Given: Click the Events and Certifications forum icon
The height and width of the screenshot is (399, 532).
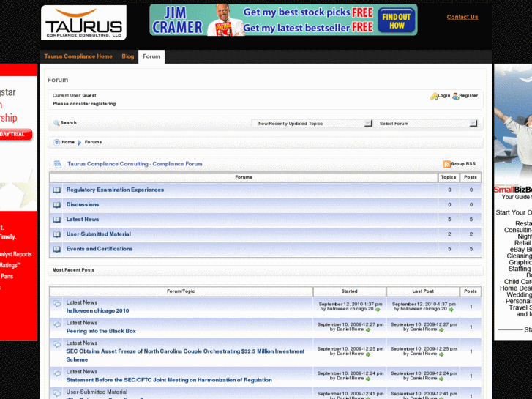Looking at the screenshot, I should point(56,249).
